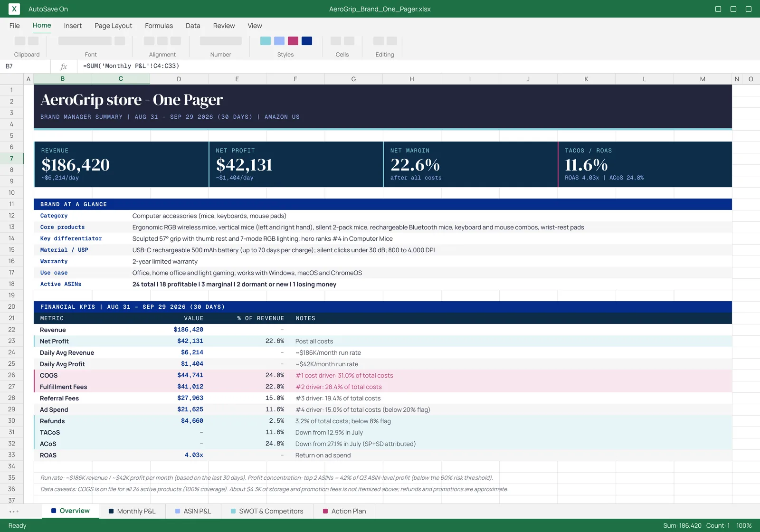The height and width of the screenshot is (532, 760).
Task: Select the light blue style swatch
Action: [x=279, y=41]
